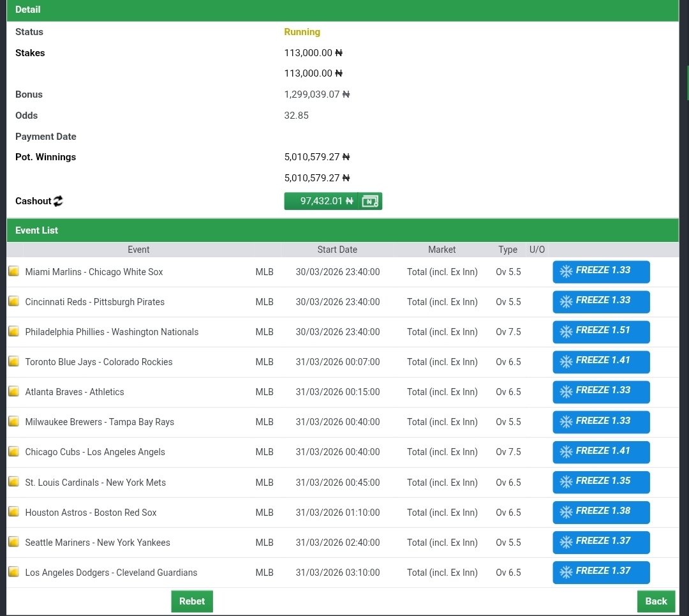Click the yellow status icon for Cincinnati Reds row

(13, 301)
